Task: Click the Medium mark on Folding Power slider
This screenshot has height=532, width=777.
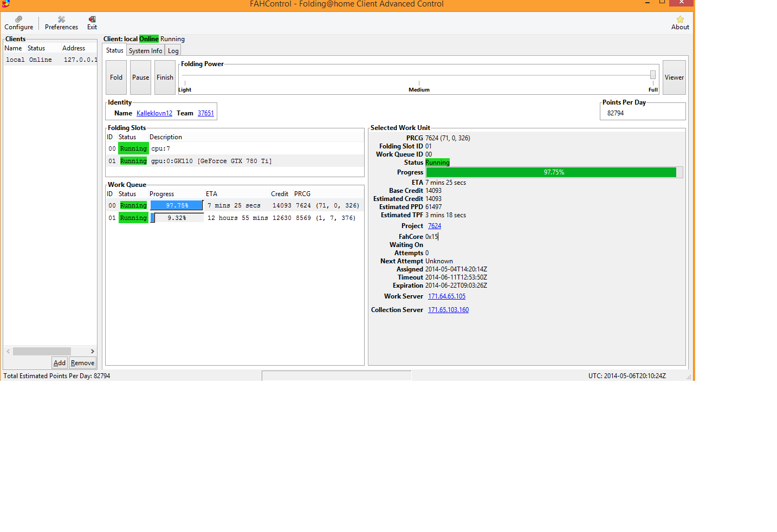Action: (419, 90)
